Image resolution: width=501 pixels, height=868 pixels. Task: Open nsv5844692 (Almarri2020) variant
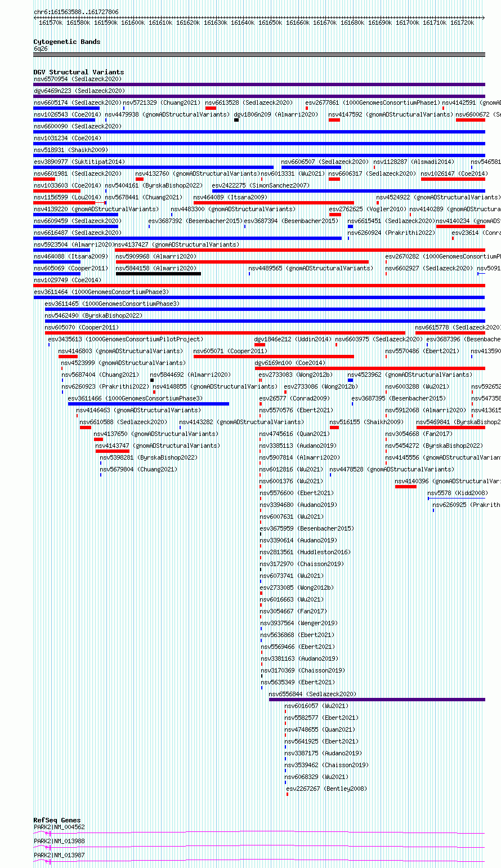tap(190, 375)
